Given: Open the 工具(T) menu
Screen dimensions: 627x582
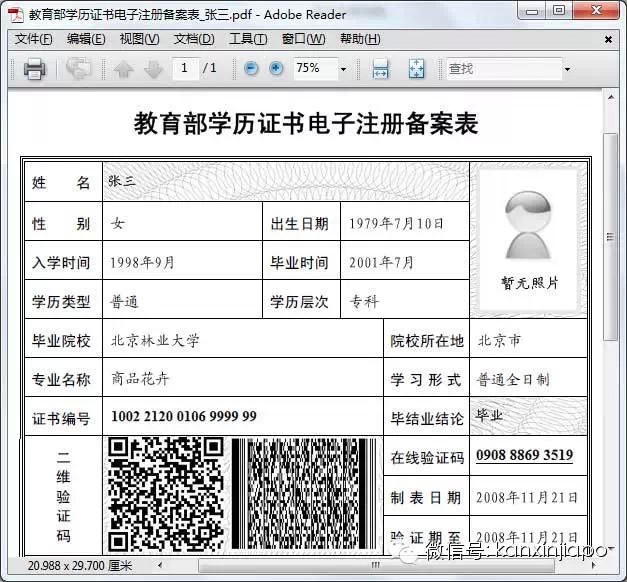Looking at the screenshot, I should pyautogui.click(x=248, y=40).
